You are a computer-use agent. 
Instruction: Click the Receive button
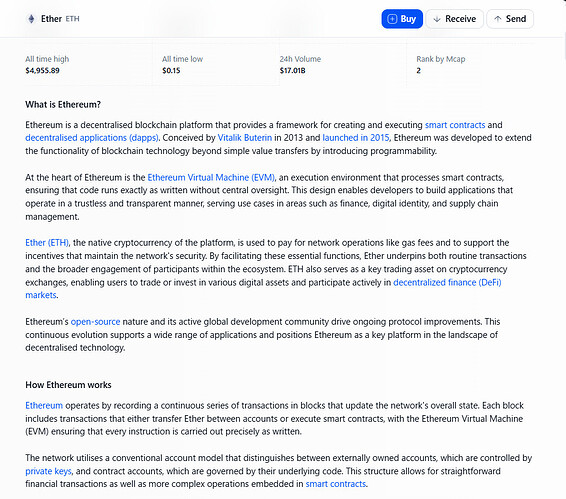(454, 19)
